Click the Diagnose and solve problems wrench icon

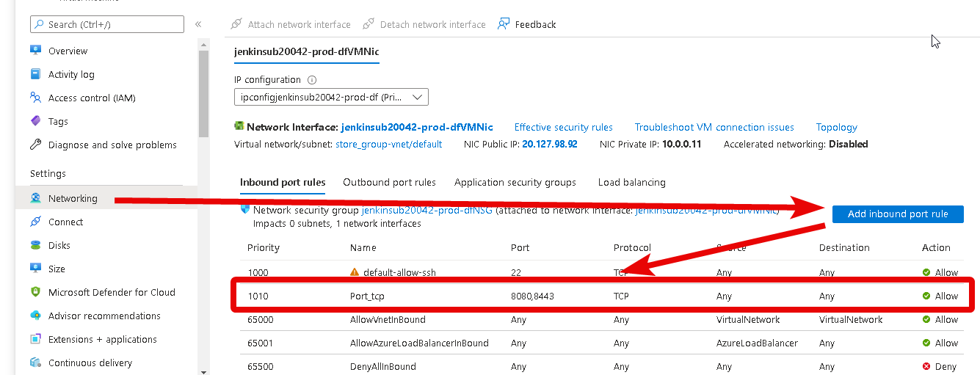click(35, 145)
